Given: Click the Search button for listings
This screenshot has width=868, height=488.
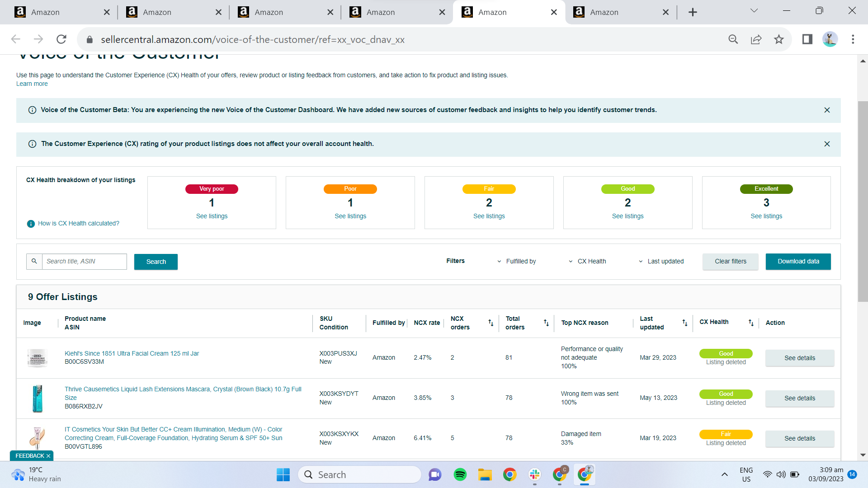Looking at the screenshot, I should click(156, 262).
